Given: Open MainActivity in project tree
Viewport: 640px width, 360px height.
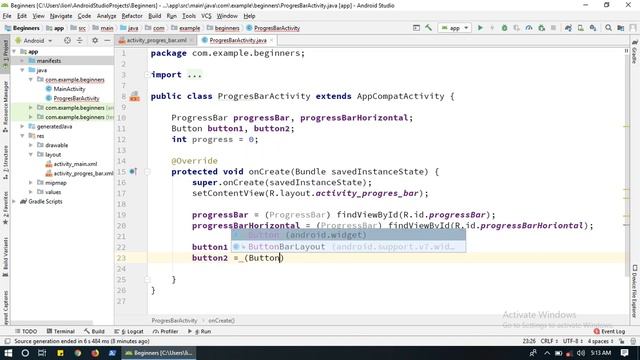Looking at the screenshot, I should pos(69,89).
